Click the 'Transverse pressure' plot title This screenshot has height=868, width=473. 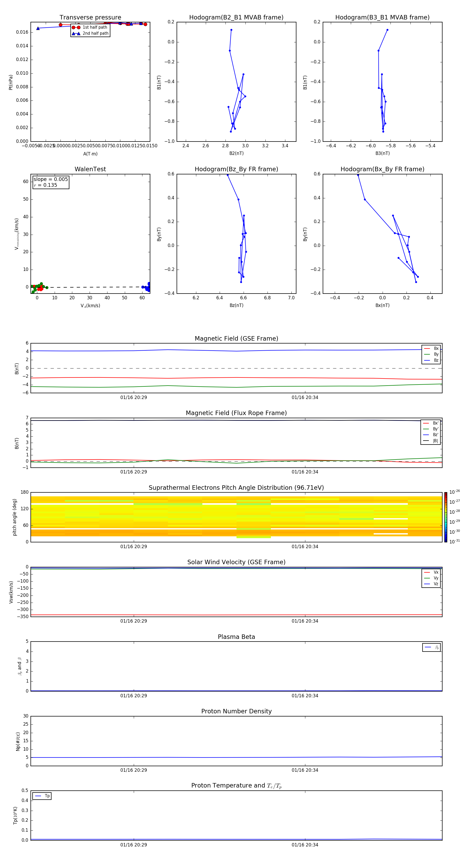[x=90, y=18]
